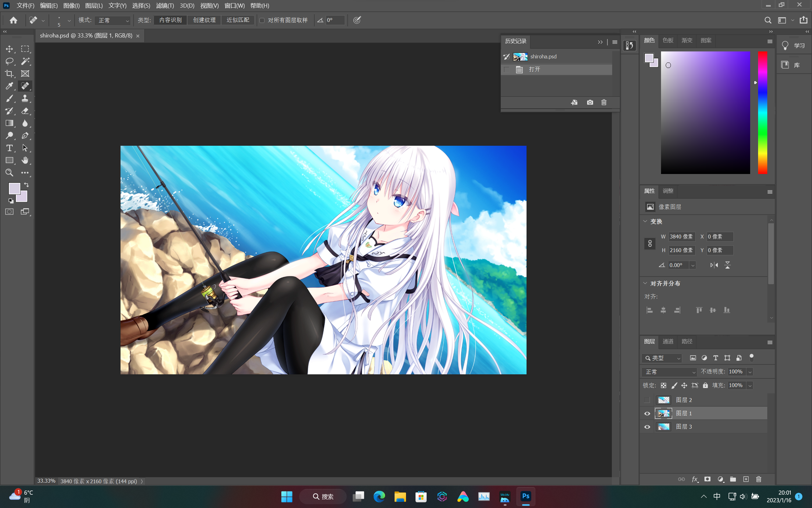The width and height of the screenshot is (812, 508).
Task: Choose 内容识别 type button
Action: click(x=170, y=20)
